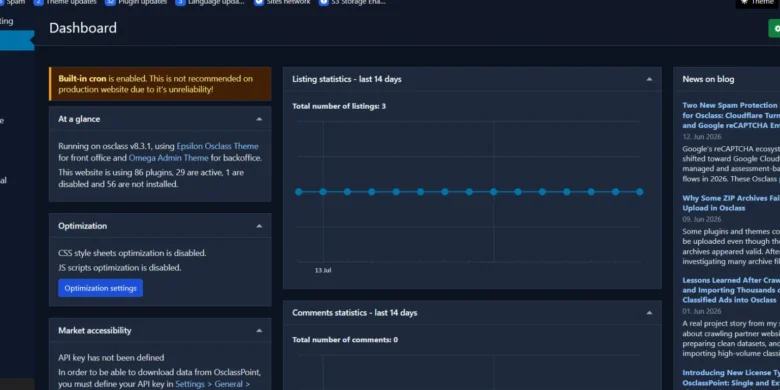This screenshot has width=780, height=390.
Task: Follow the Settings > General link
Action: 212,384
